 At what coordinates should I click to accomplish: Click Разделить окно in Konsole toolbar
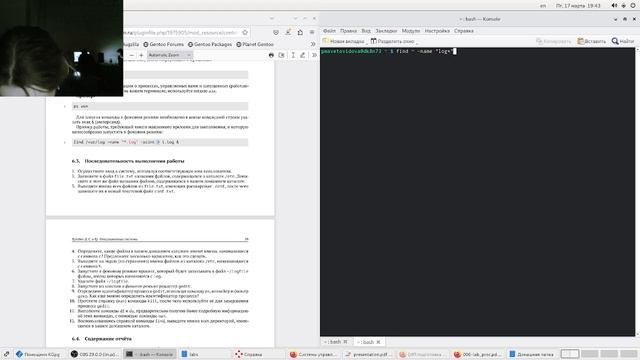393,41
